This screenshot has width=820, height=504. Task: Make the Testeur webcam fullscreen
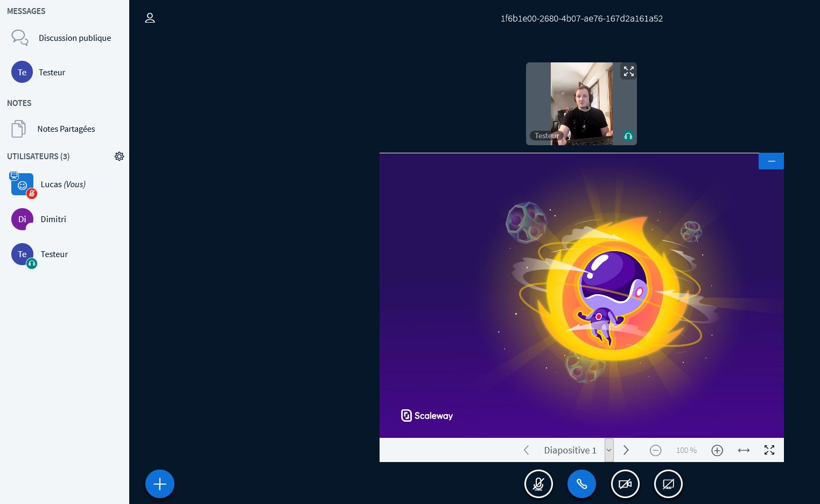pyautogui.click(x=628, y=72)
